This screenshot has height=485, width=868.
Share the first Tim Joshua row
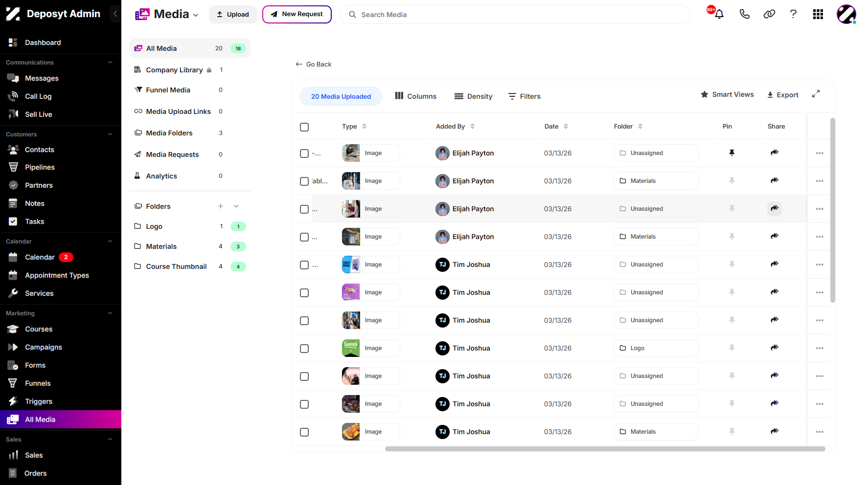pyautogui.click(x=775, y=265)
